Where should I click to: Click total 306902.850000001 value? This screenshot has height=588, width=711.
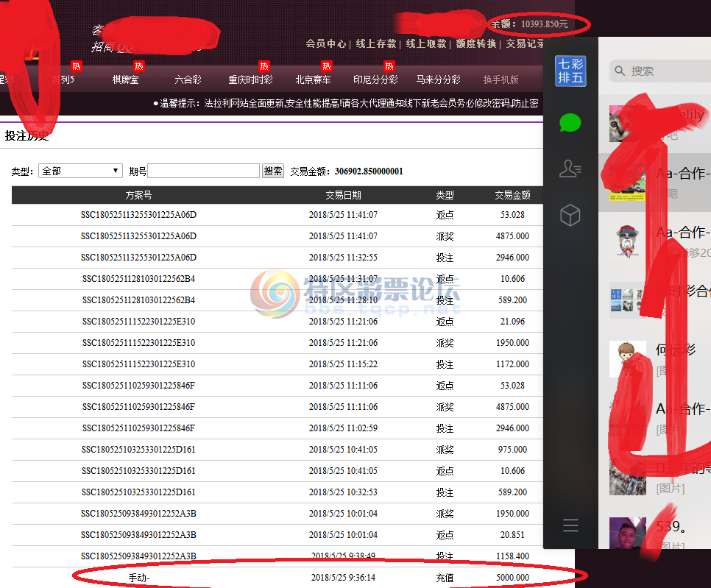pos(369,171)
